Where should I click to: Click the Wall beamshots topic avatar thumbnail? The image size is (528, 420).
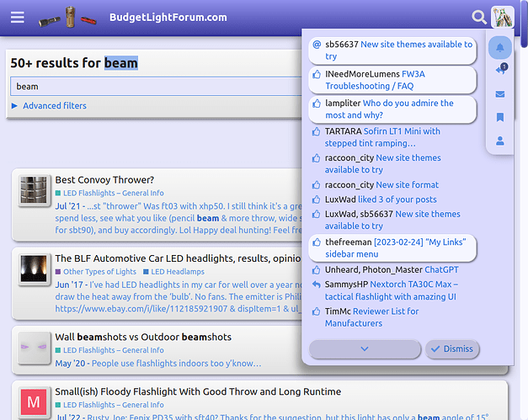[34, 348]
